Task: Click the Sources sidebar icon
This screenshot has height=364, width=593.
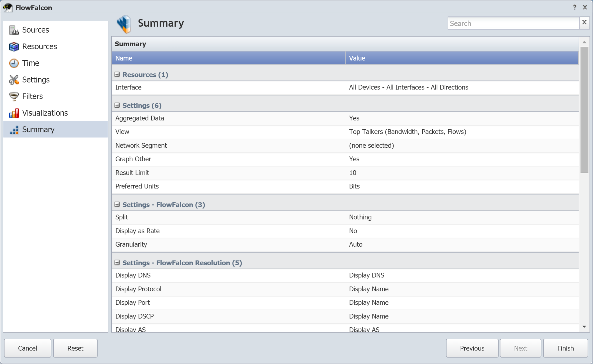Action: pos(14,30)
